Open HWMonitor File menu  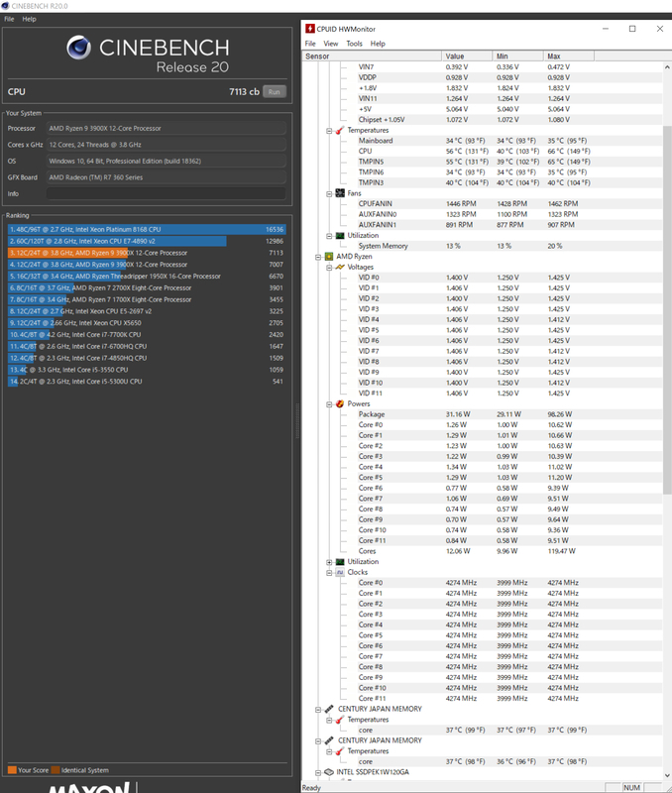[310, 44]
